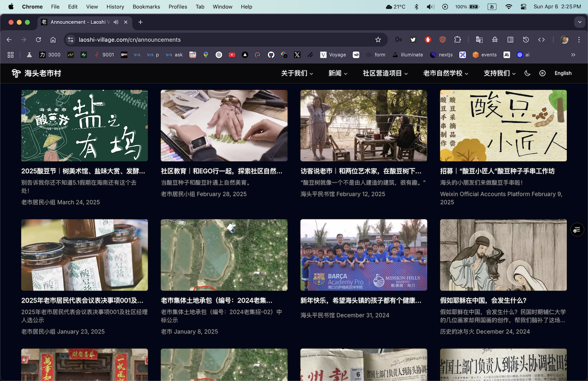Mute the tab using the speaker icon
Viewport: 588px width, 381px height.
[116, 22]
